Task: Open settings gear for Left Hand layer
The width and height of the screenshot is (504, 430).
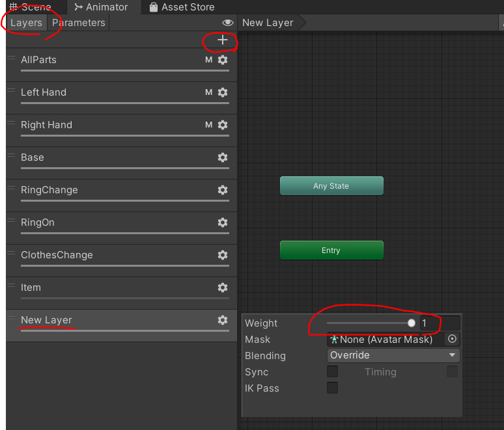Action: click(x=223, y=92)
